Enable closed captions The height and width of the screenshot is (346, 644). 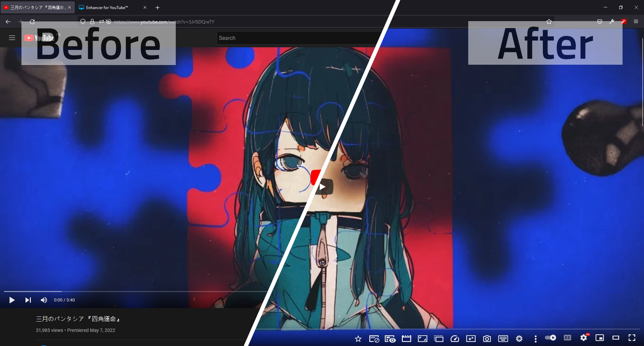(568, 338)
